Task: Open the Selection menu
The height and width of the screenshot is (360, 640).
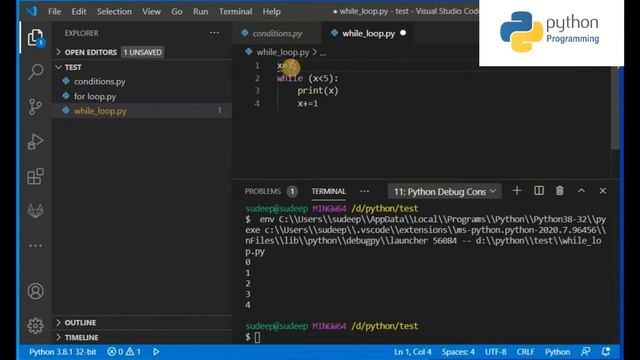Action: (x=114, y=11)
